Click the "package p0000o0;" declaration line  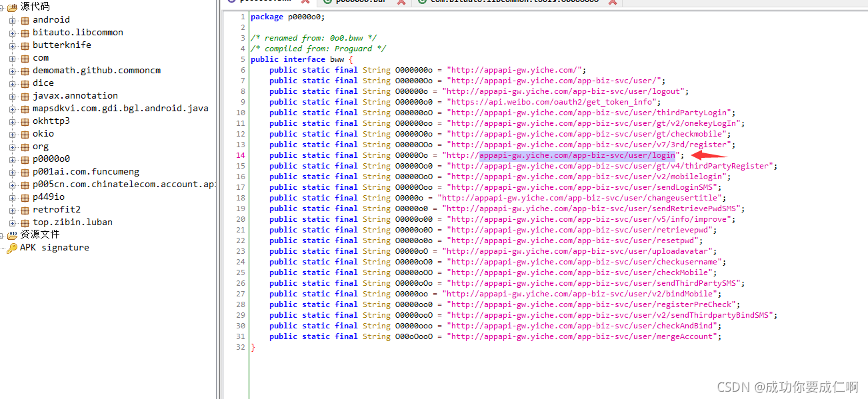pos(288,17)
